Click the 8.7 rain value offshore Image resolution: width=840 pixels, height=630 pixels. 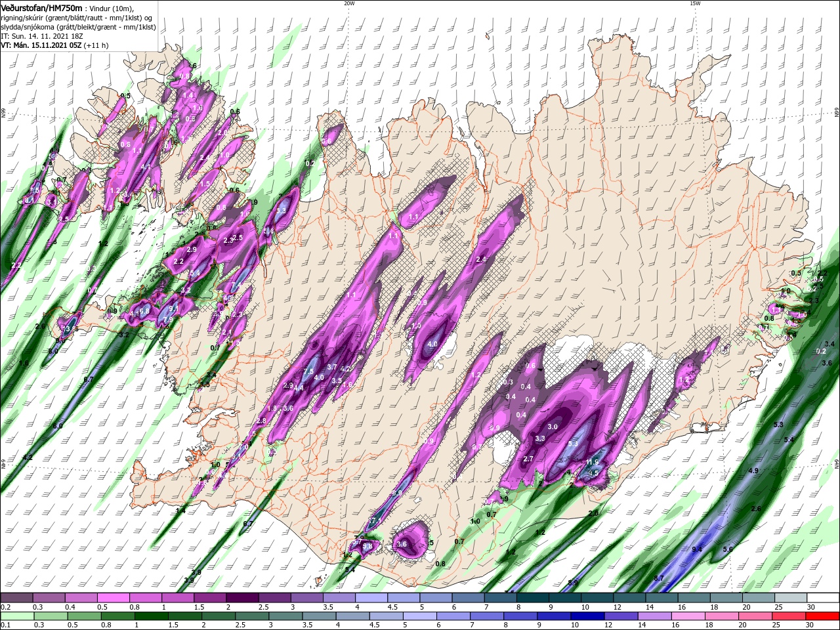coord(659,578)
